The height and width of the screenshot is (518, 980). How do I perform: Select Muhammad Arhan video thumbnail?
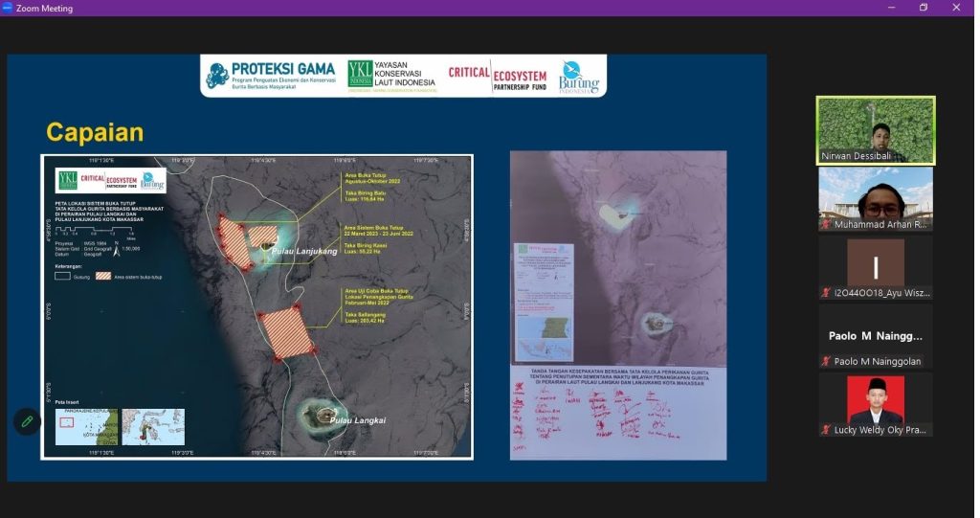click(x=876, y=198)
